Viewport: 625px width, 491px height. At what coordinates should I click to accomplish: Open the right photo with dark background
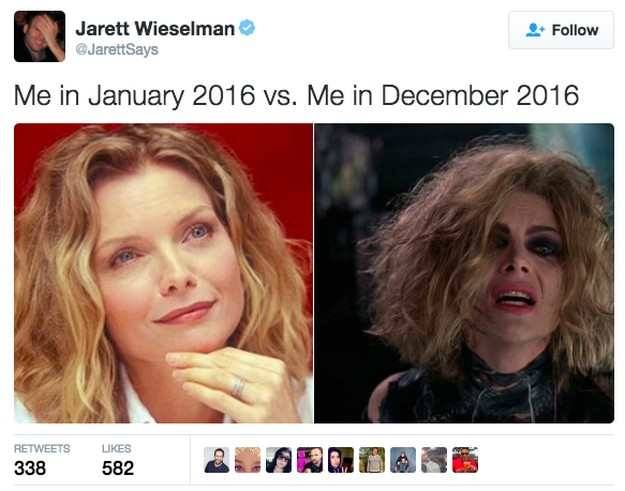point(464,273)
